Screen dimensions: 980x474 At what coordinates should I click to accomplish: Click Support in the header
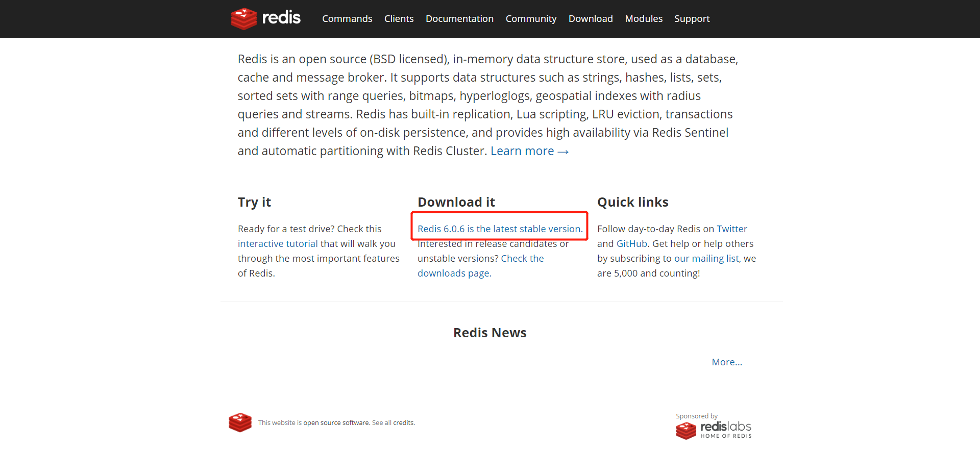point(692,19)
